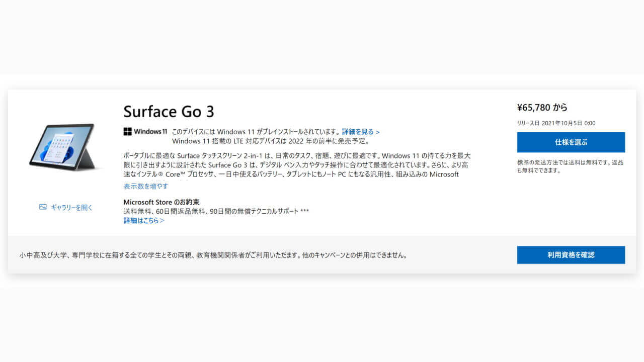
Task: Expand the description via 表示数を増やす
Action: (146, 186)
